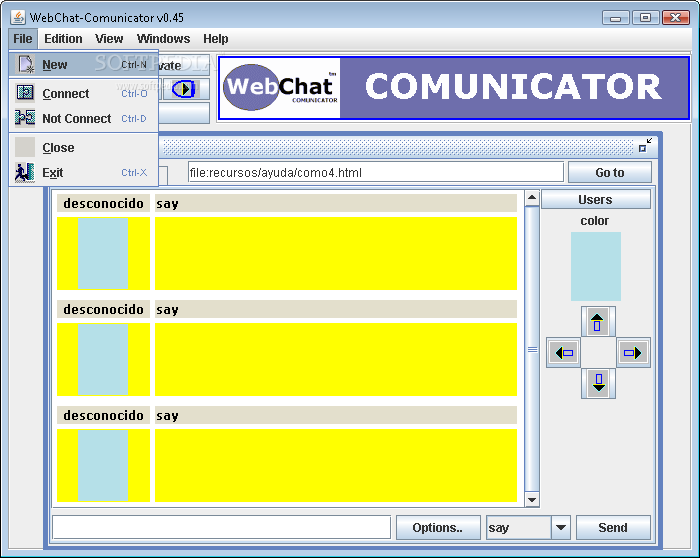The image size is (700, 558).
Task: Maximize the WebChat-Comunicator window
Action: 645,18
